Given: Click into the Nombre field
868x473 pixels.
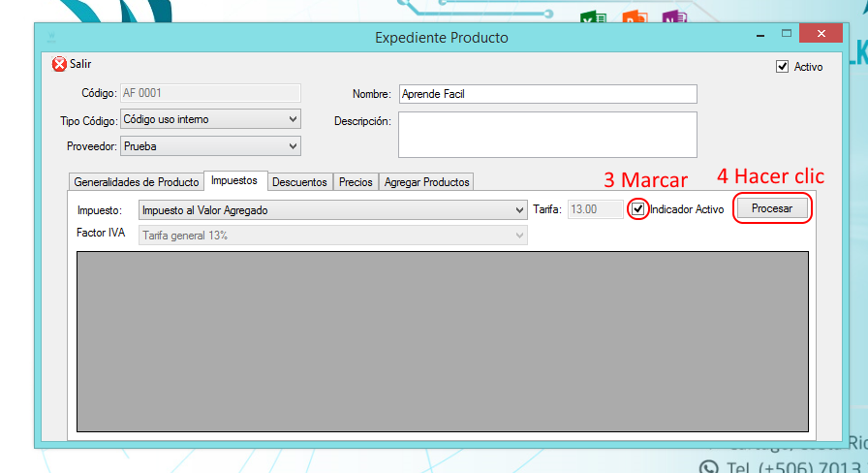Looking at the screenshot, I should tap(547, 94).
